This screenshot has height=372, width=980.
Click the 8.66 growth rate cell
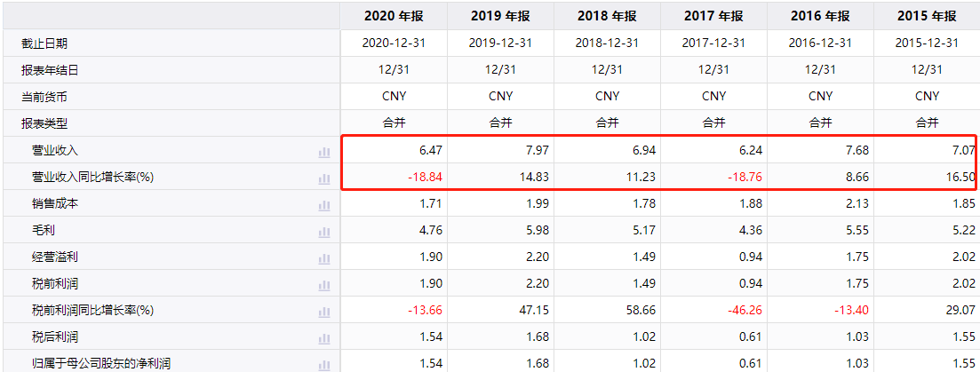(857, 178)
